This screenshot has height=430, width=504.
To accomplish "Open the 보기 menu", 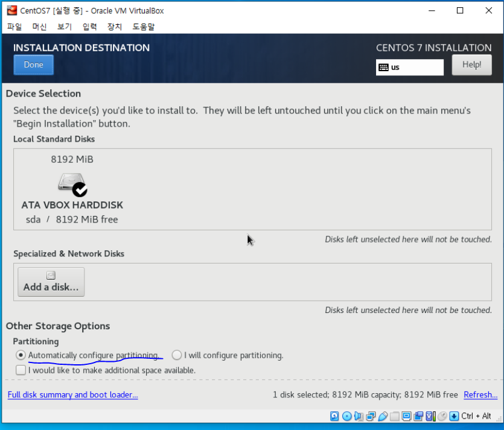I will point(65,27).
